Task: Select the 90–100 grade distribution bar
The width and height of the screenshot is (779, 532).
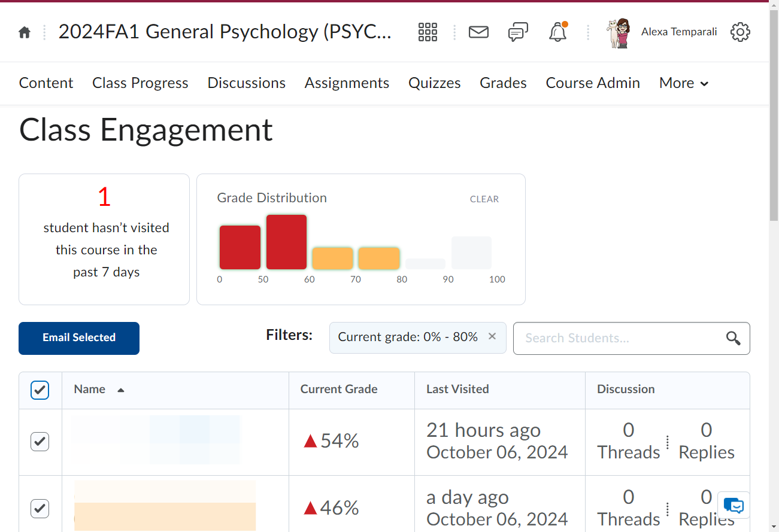Action: 471,253
